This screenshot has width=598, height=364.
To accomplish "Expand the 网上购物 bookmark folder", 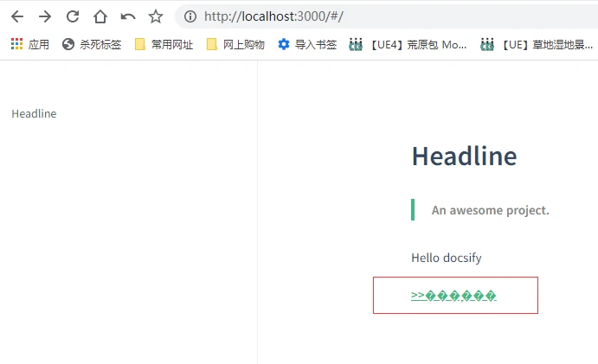I will 235,44.
